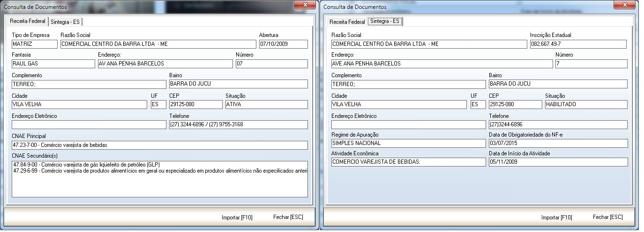Click Importar [F10] in right window

557,217
